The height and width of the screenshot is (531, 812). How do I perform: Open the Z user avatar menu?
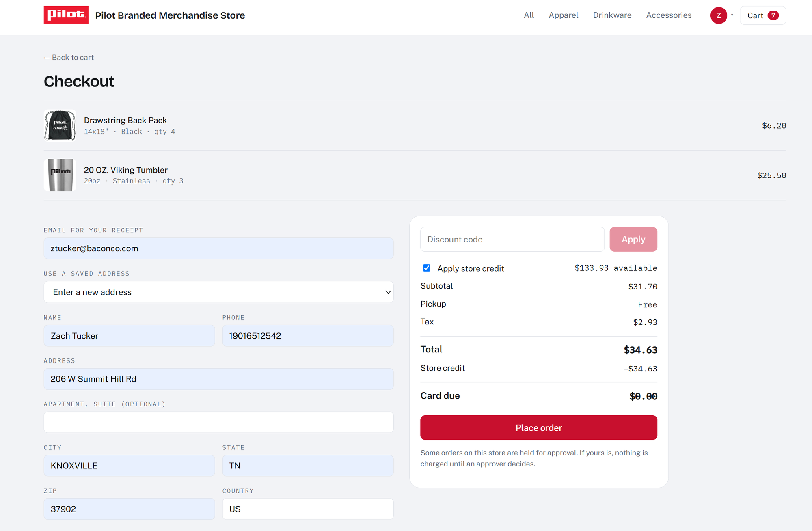719,15
